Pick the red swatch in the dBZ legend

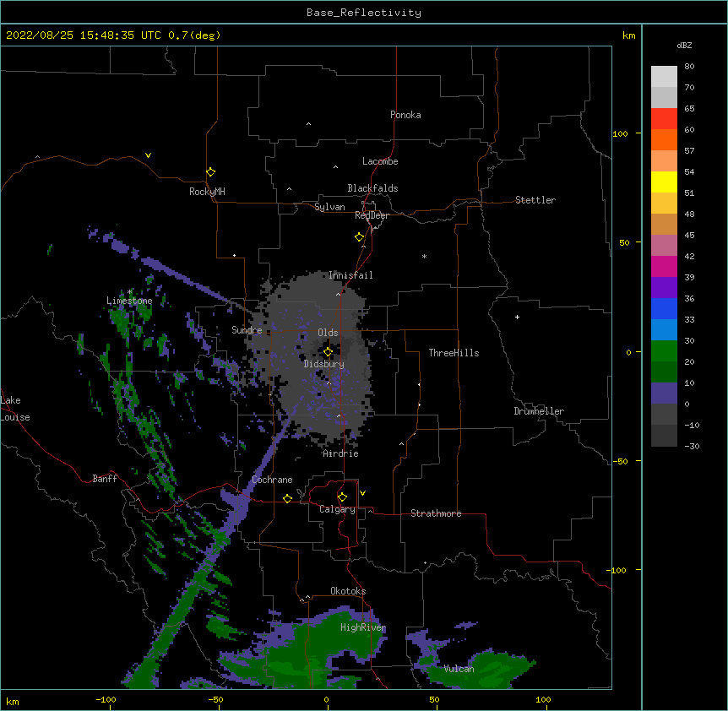[x=664, y=118]
